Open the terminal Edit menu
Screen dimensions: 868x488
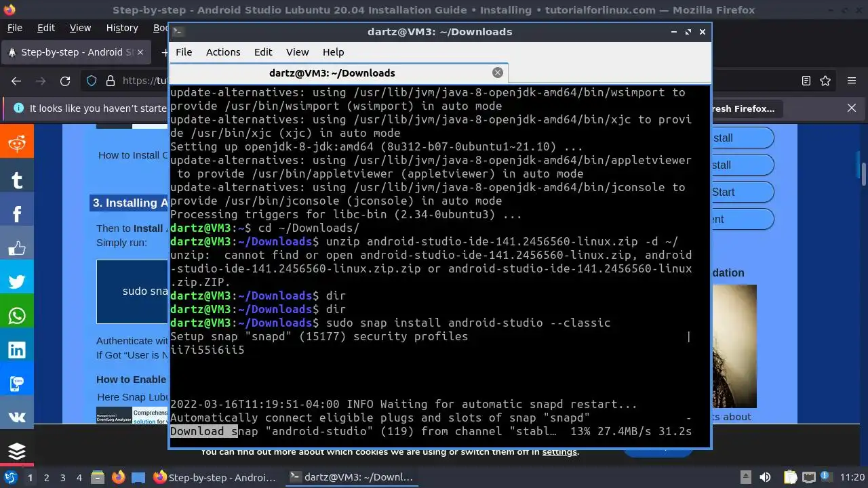pyautogui.click(x=263, y=52)
